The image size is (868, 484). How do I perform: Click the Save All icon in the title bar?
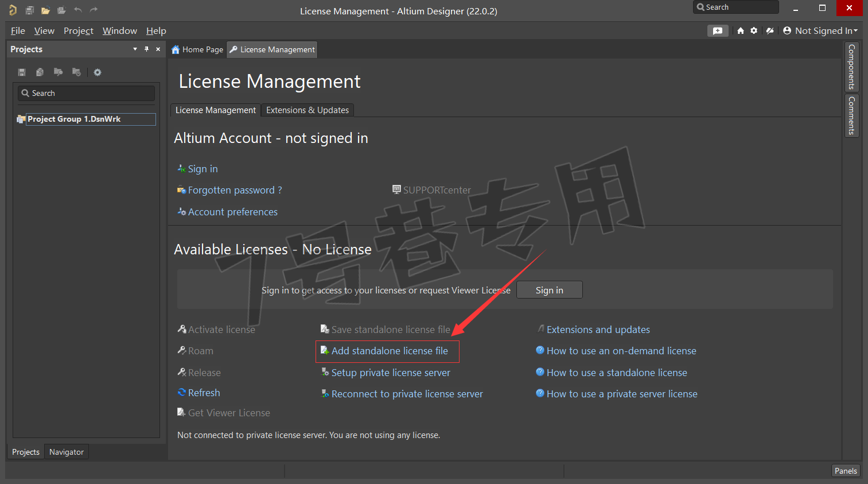coord(29,10)
